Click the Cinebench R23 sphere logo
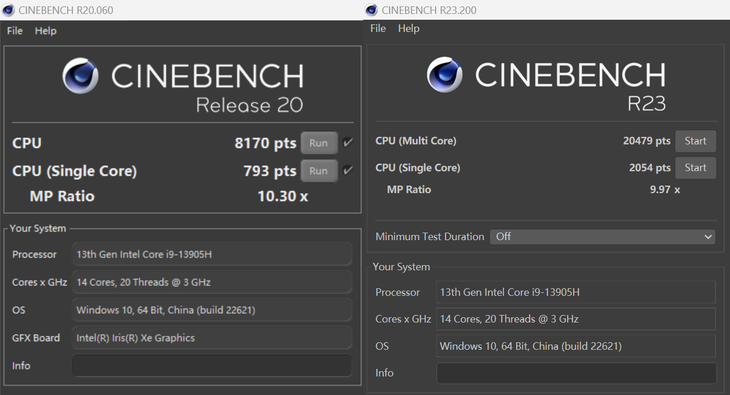 click(x=445, y=75)
